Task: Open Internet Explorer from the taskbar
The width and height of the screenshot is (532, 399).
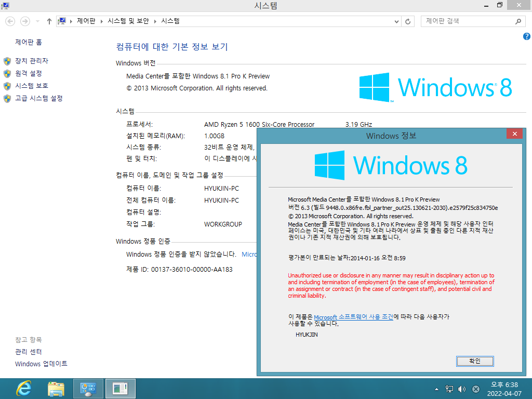Action: pyautogui.click(x=24, y=389)
